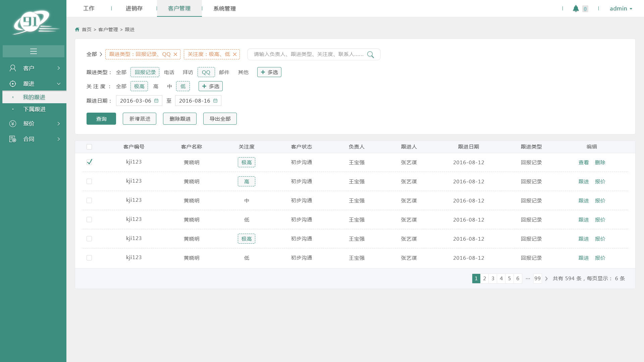Select 电话 follow-up type filter
Viewport: 644px width, 362px height.
tap(169, 72)
